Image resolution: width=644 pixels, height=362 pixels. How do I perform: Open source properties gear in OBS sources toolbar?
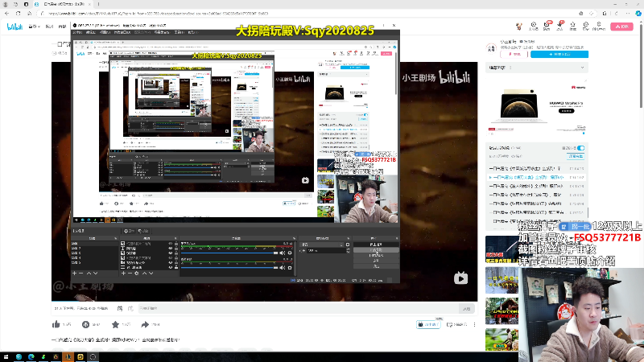[x=137, y=273]
